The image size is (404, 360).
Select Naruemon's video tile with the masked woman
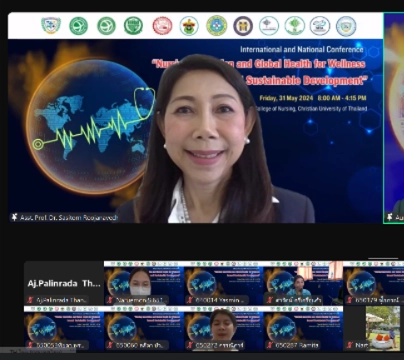pyautogui.click(x=144, y=283)
